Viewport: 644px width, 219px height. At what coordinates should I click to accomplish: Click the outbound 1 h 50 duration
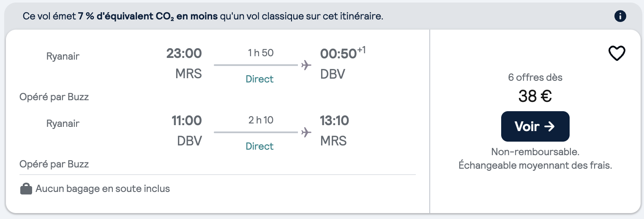point(261,53)
